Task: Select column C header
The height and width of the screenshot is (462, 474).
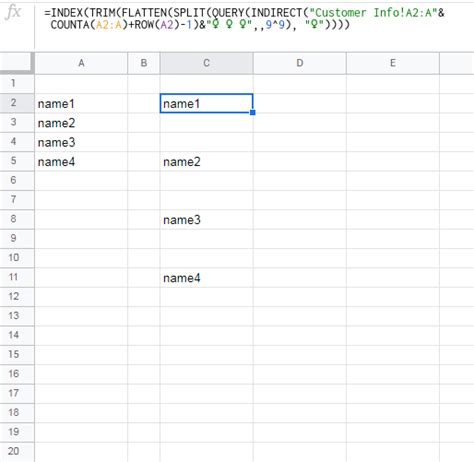Action: coord(206,63)
